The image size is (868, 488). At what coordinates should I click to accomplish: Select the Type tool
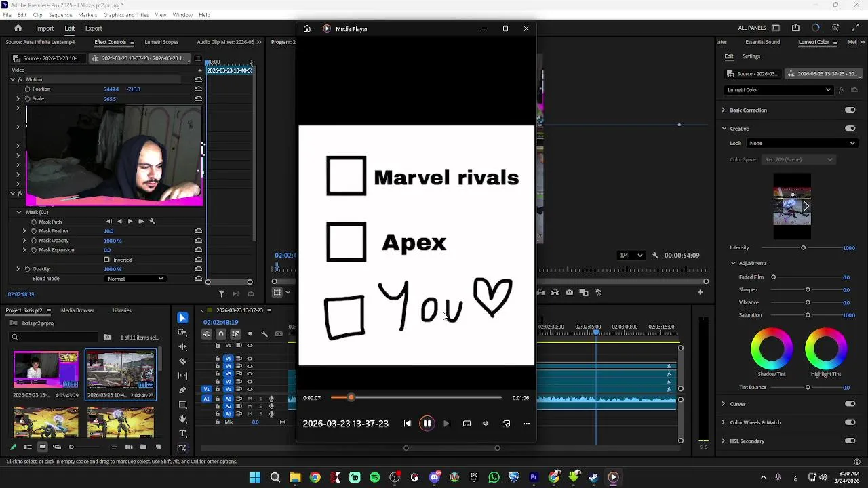pyautogui.click(x=182, y=434)
